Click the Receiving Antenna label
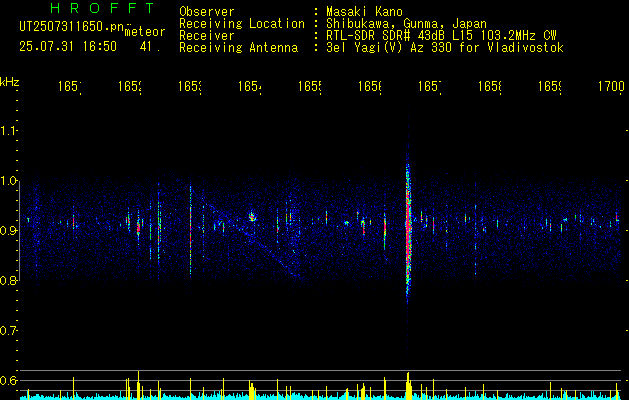 click(x=239, y=48)
